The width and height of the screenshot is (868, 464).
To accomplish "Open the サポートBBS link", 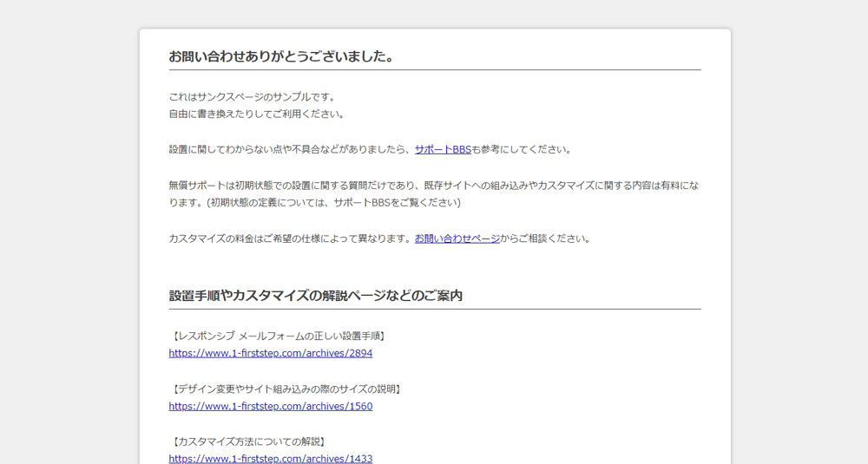I will coord(443,149).
